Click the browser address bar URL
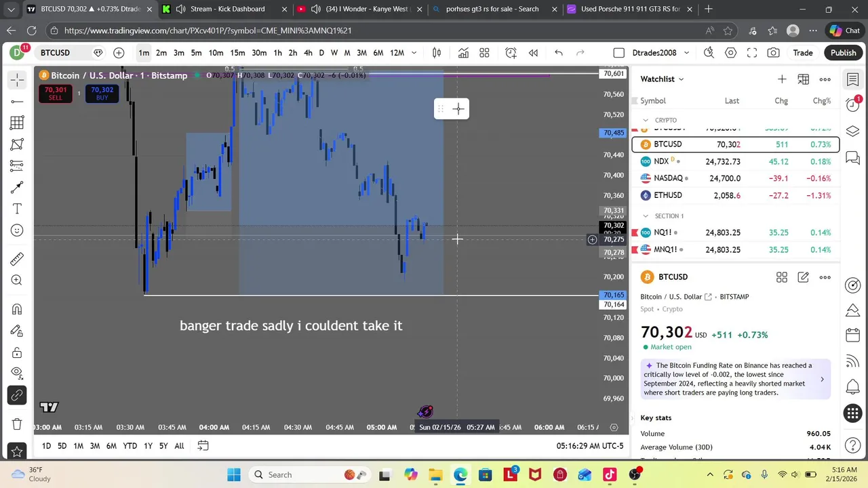The image size is (868, 488). point(208,30)
